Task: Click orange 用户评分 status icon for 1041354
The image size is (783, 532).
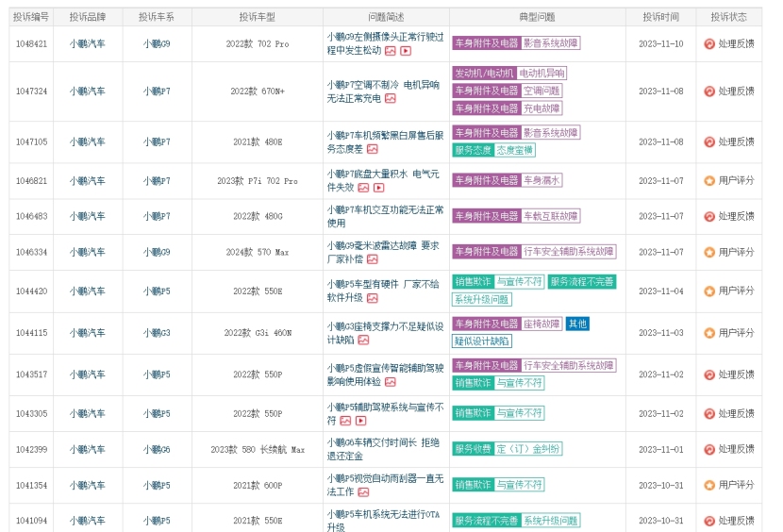Action: tap(709, 485)
